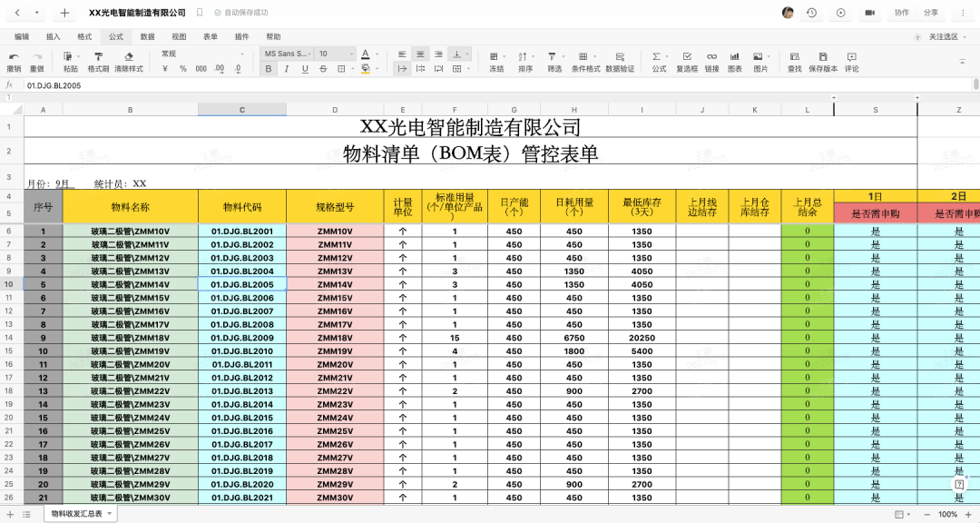980x523 pixels.
Task: Open the MS Sans S... font dropdown
Action: 288,54
